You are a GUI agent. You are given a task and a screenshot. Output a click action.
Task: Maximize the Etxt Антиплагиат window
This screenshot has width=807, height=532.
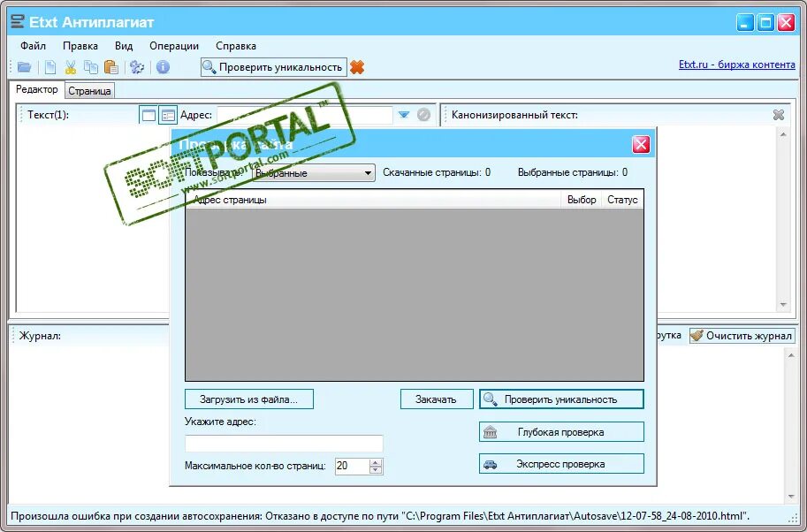(x=765, y=23)
